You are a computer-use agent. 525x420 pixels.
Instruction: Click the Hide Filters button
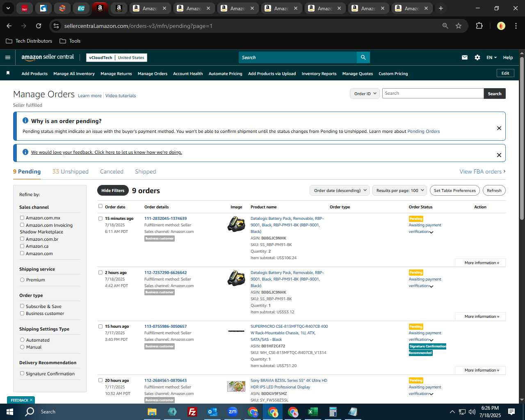point(113,190)
